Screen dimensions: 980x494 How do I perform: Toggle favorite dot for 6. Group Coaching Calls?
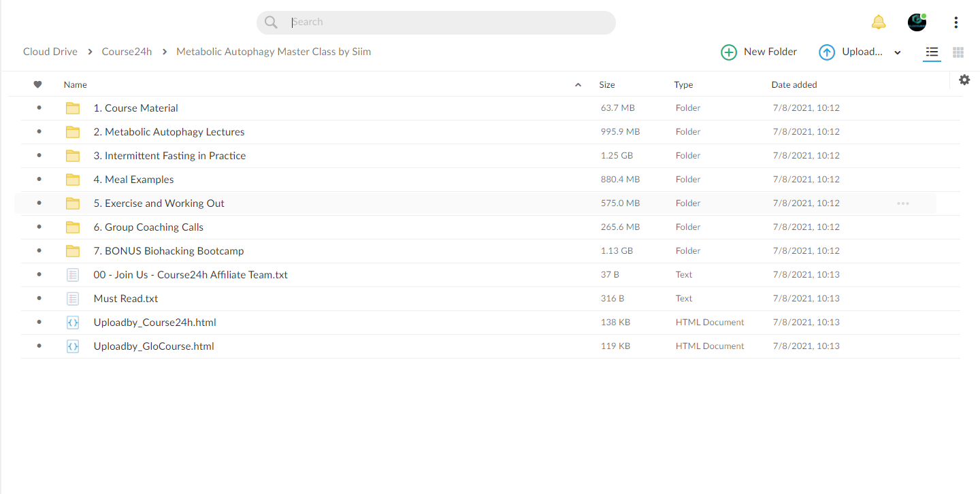[39, 227]
